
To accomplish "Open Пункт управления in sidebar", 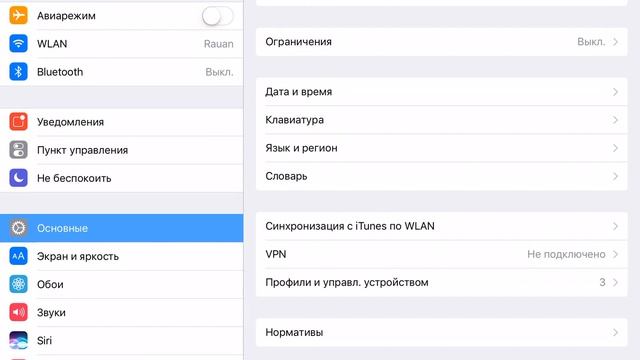I will click(122, 150).
